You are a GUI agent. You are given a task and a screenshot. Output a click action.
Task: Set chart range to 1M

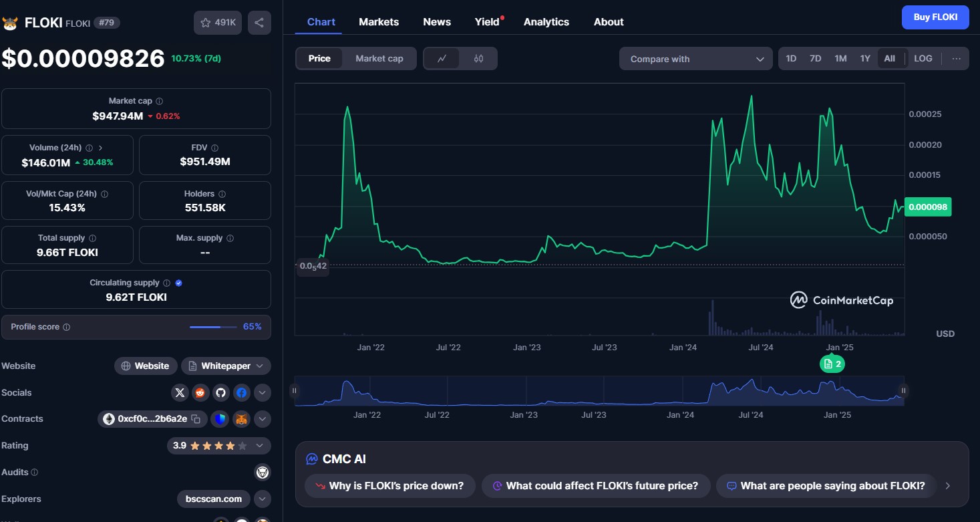coord(840,59)
